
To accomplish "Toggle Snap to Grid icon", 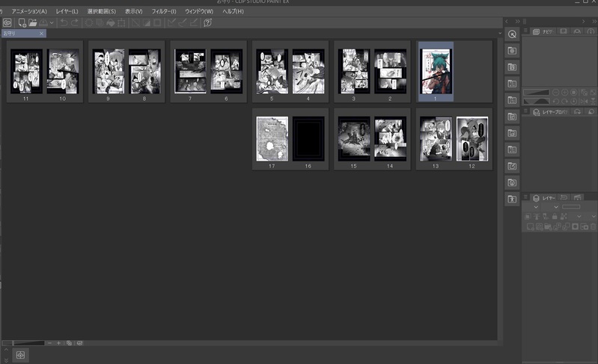I will [x=194, y=23].
